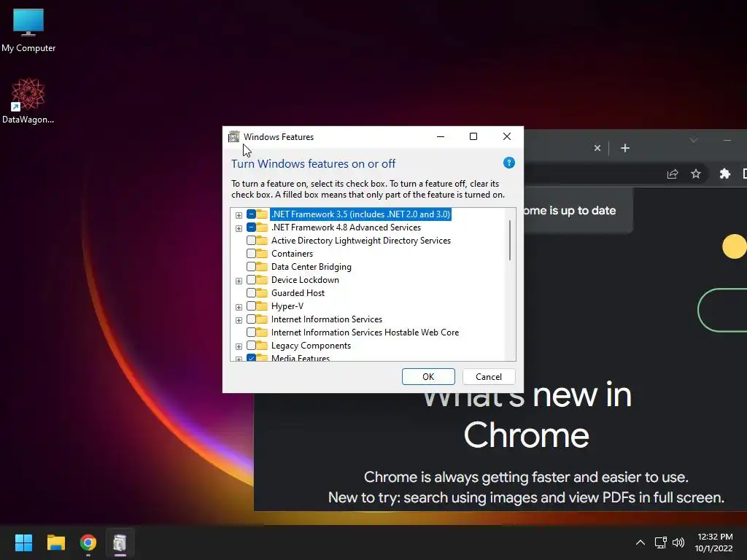Enable the Containers feature checkbox
The image size is (747, 560).
tap(251, 253)
